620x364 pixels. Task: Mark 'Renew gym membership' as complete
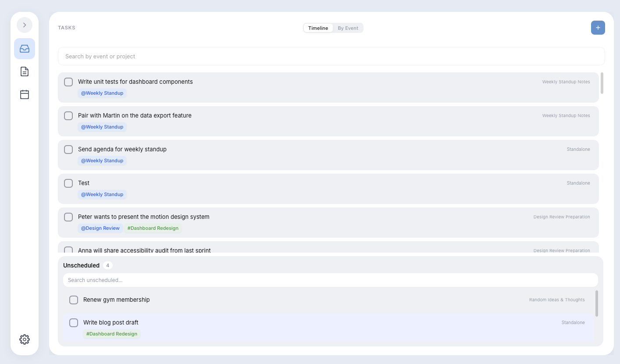tap(74, 300)
